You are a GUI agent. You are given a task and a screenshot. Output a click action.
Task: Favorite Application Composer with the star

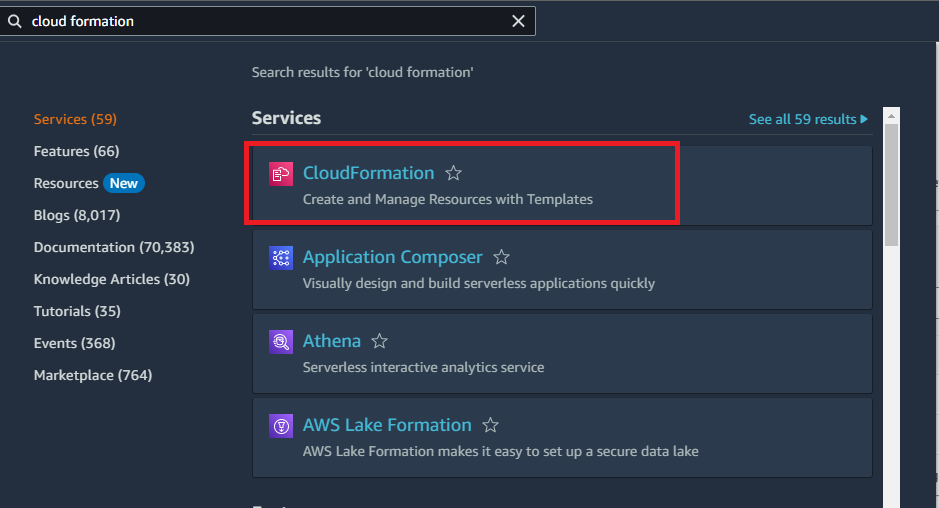501,257
